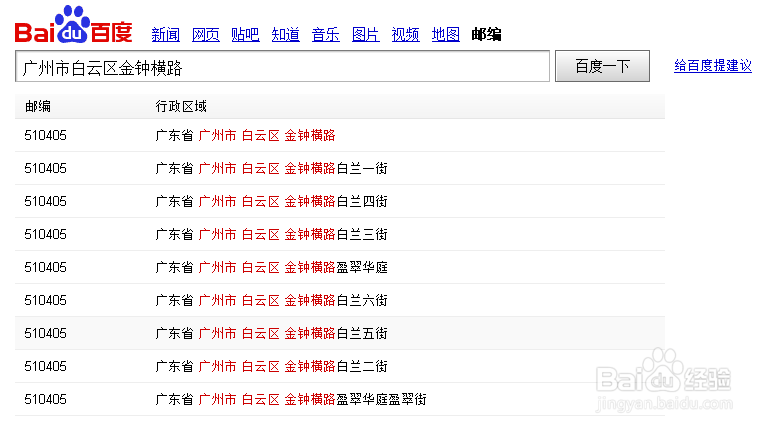Click the Baidu logo

point(73,25)
